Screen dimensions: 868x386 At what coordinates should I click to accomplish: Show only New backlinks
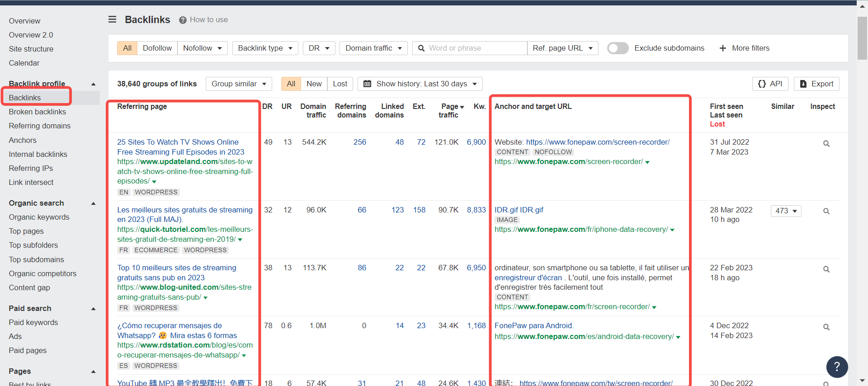coord(314,84)
